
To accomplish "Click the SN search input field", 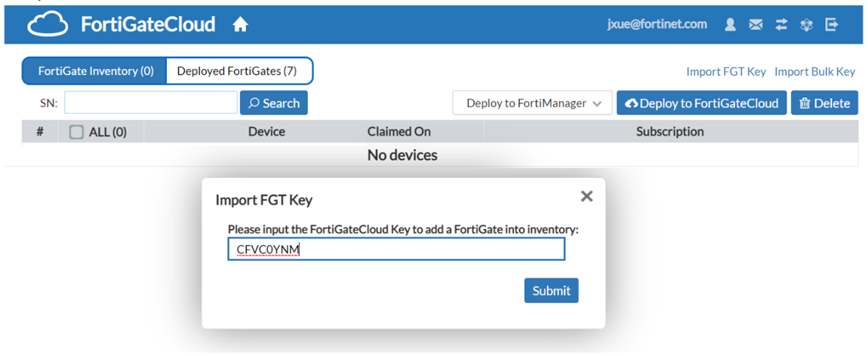I will point(151,103).
